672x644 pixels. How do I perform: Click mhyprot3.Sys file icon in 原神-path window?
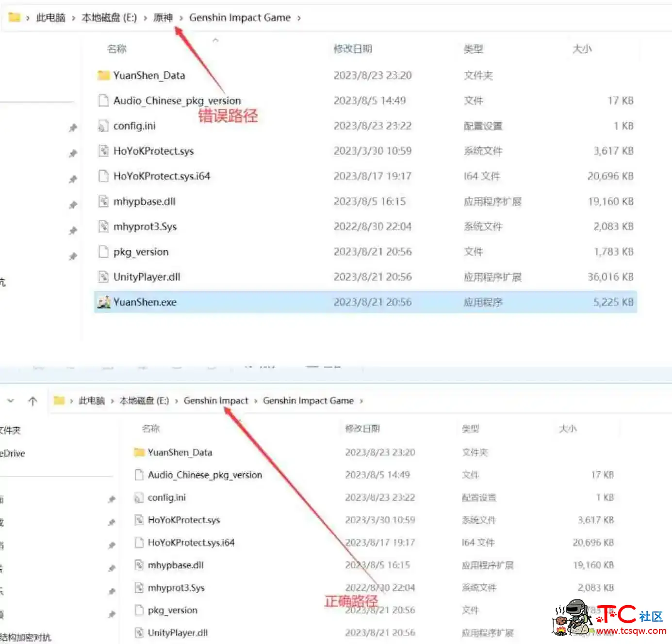pyautogui.click(x=103, y=226)
